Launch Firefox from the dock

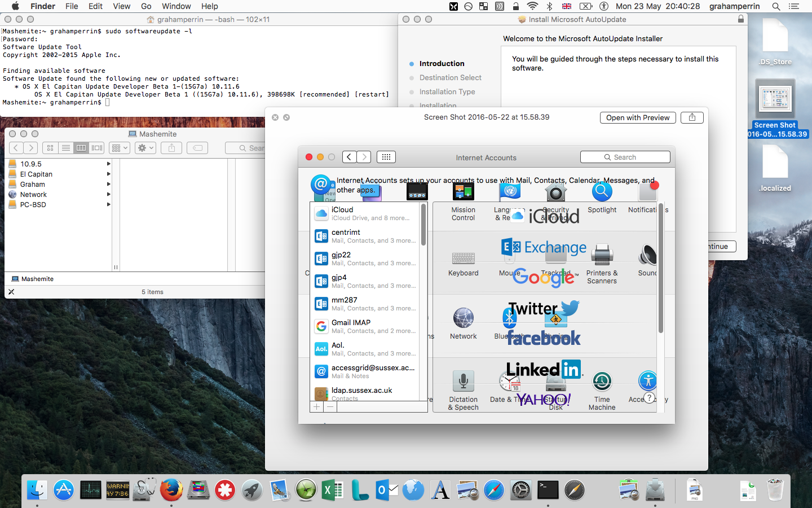click(171, 490)
